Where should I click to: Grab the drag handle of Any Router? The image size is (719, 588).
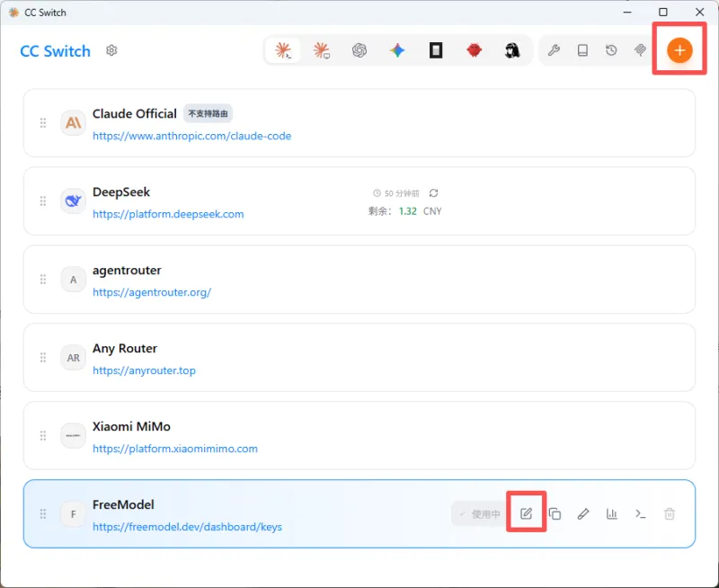[43, 357]
